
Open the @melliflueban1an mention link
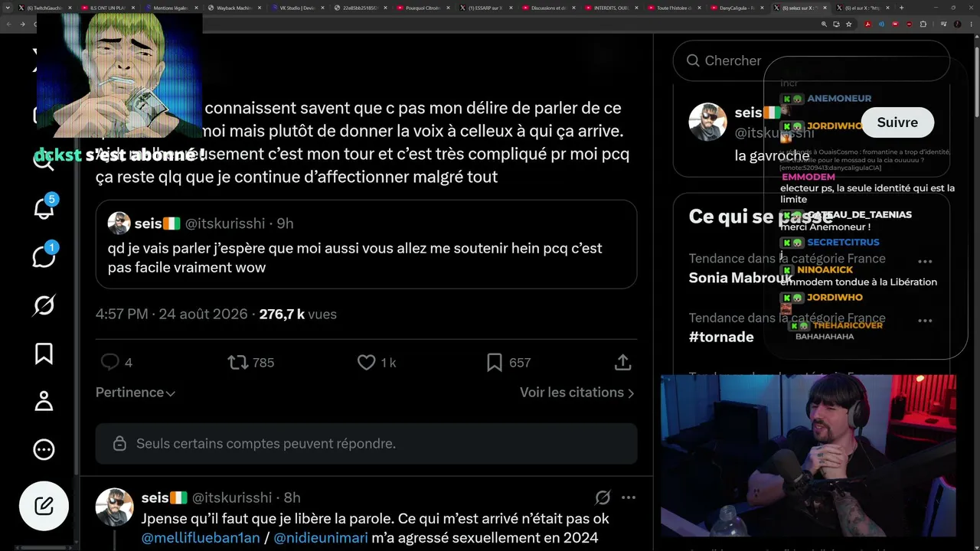[x=202, y=538]
